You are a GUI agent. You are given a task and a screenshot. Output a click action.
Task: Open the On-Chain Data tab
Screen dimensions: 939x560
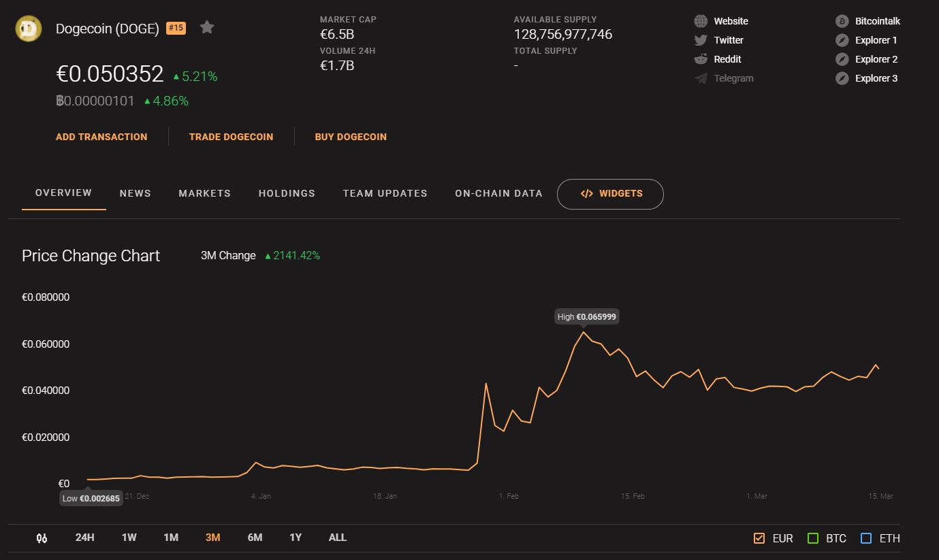[x=499, y=194]
